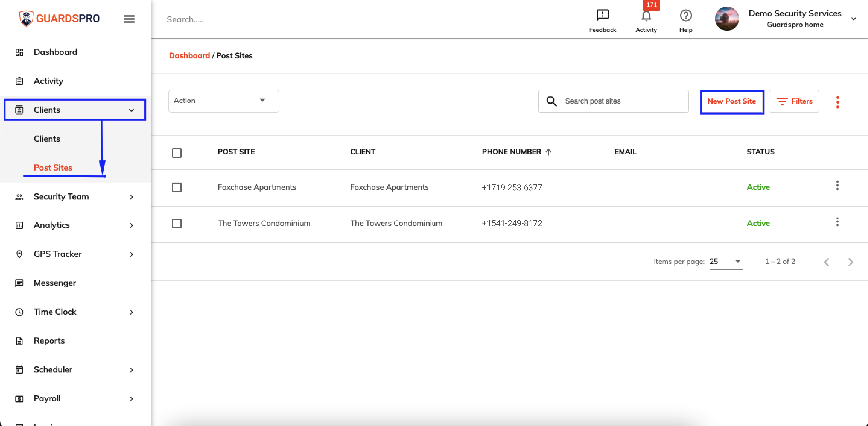Click the Payroll money icon
The height and width of the screenshot is (426, 868).
coord(19,399)
